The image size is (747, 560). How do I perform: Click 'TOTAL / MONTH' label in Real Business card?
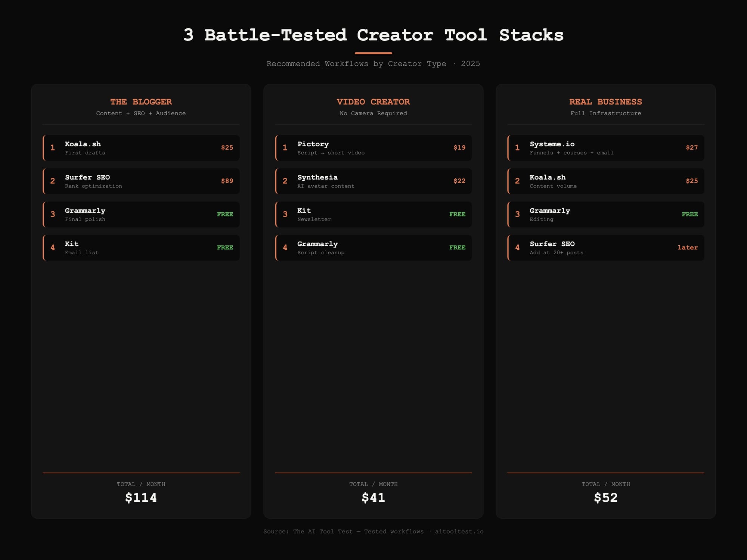[606, 484]
